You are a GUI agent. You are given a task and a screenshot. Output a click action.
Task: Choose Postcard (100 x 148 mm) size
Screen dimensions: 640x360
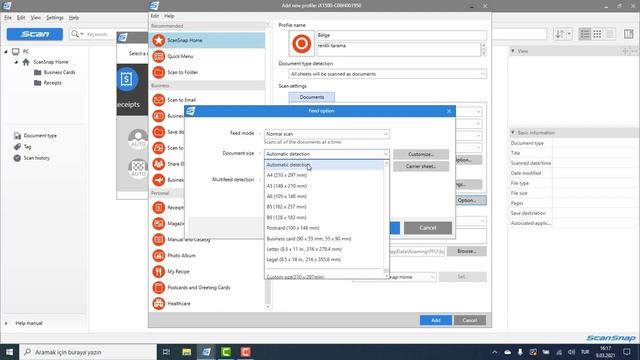click(x=324, y=228)
